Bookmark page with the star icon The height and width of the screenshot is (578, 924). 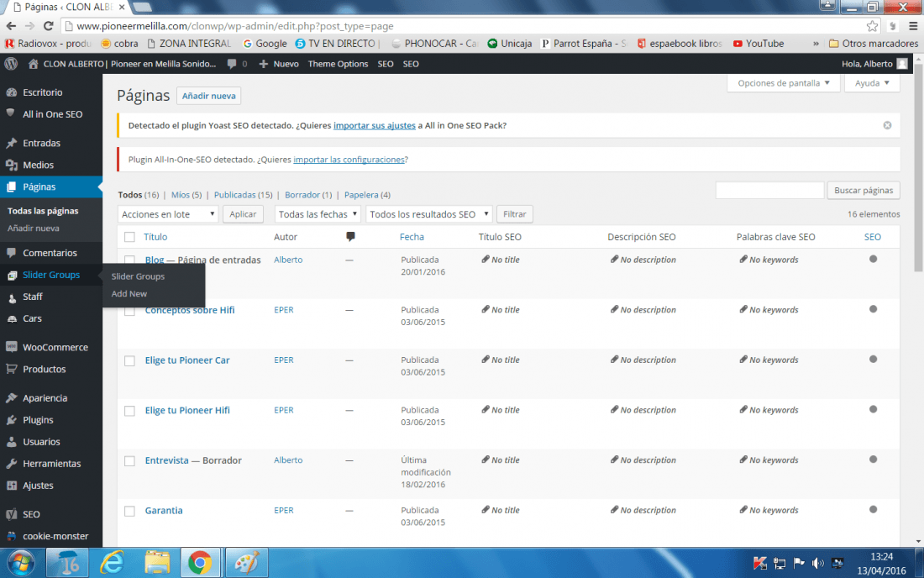(872, 26)
